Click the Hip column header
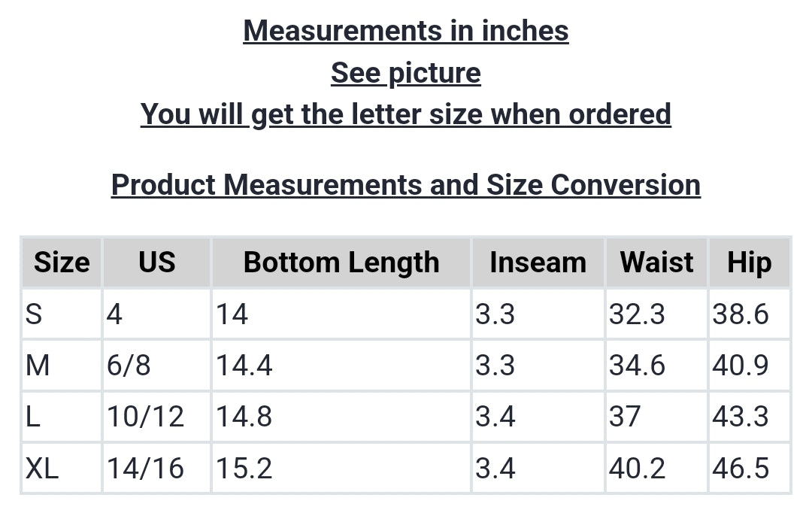The image size is (812, 531). tap(749, 262)
